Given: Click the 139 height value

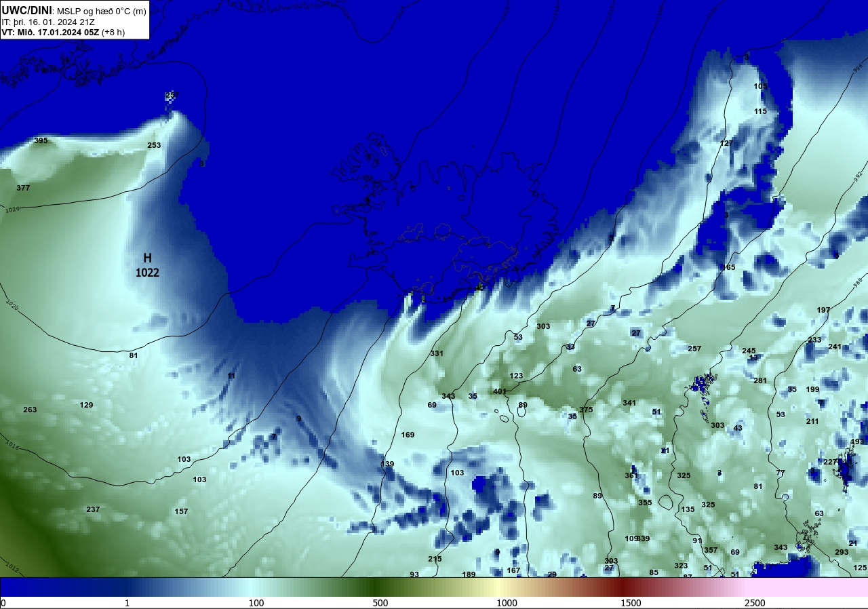Looking at the screenshot, I should (387, 464).
